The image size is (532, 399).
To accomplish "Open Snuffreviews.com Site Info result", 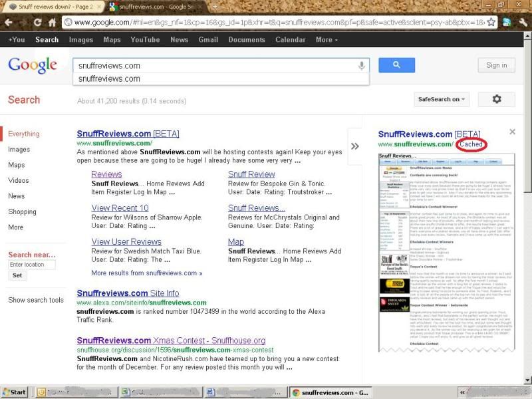I will click(x=128, y=293).
